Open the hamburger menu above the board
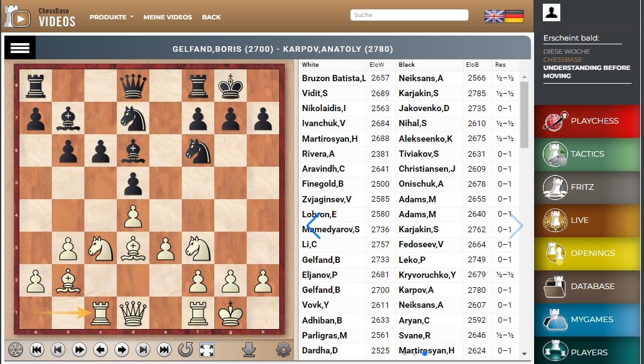Image resolution: width=644 pixels, height=364 pixels. coord(20,47)
